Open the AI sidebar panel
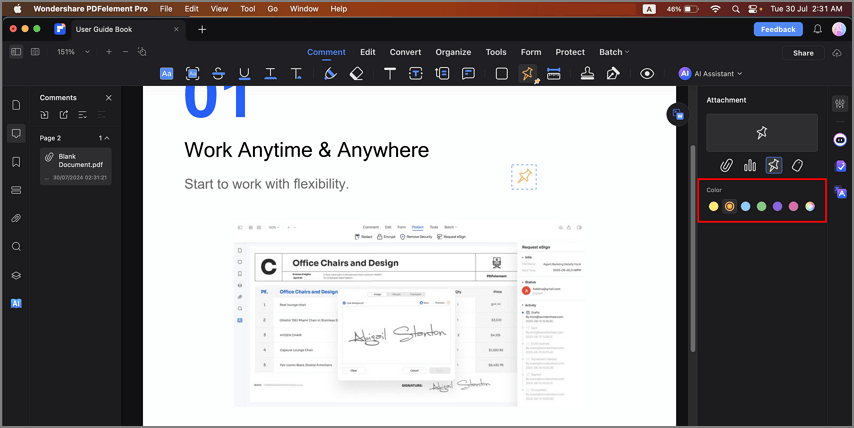854x428 pixels. click(16, 303)
